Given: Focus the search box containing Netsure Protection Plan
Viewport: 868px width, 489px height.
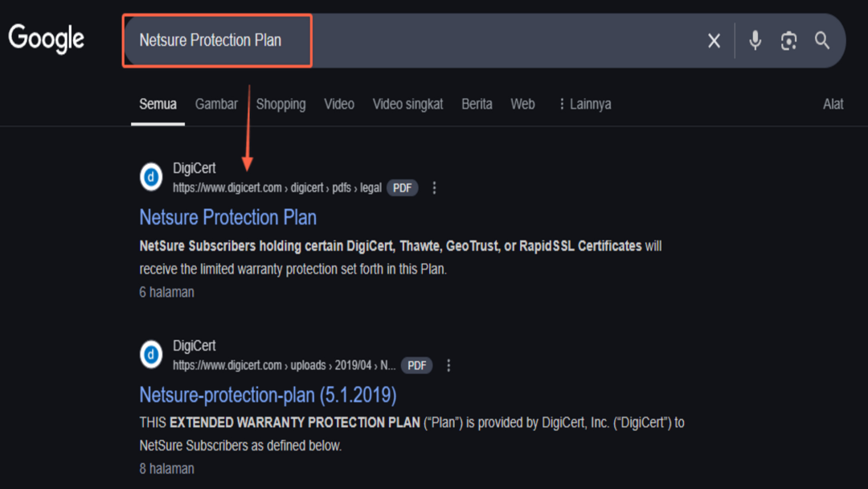Looking at the screenshot, I should point(410,40).
